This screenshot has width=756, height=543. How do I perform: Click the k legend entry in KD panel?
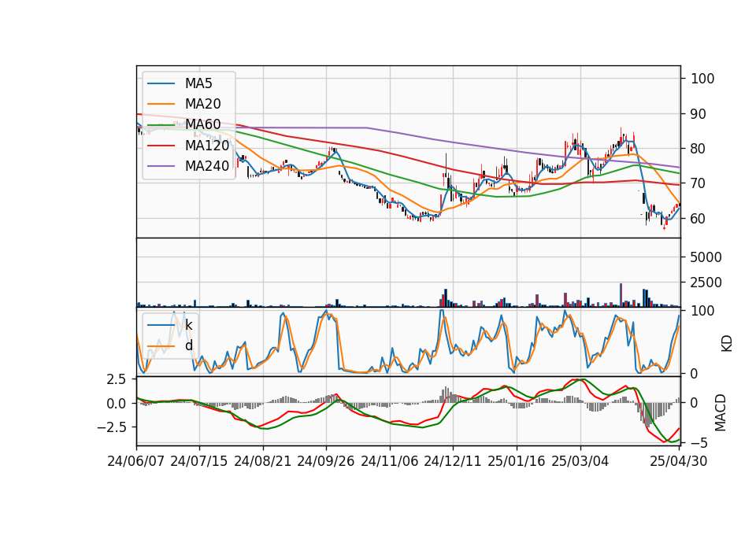[x=188, y=325]
